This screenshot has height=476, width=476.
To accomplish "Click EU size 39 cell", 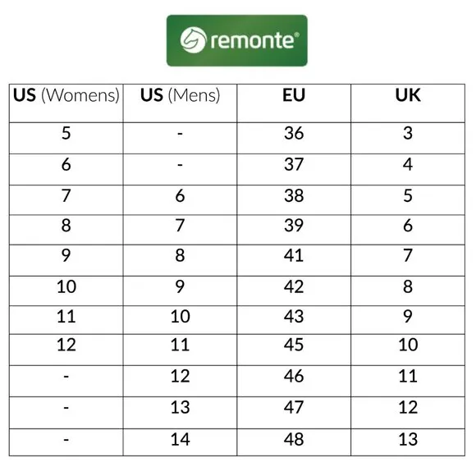I will pyautogui.click(x=294, y=230).
